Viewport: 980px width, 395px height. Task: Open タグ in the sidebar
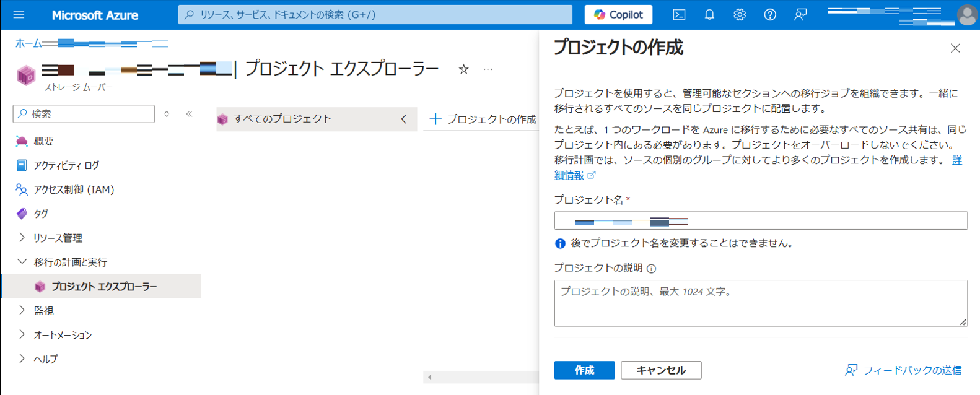[x=41, y=214]
